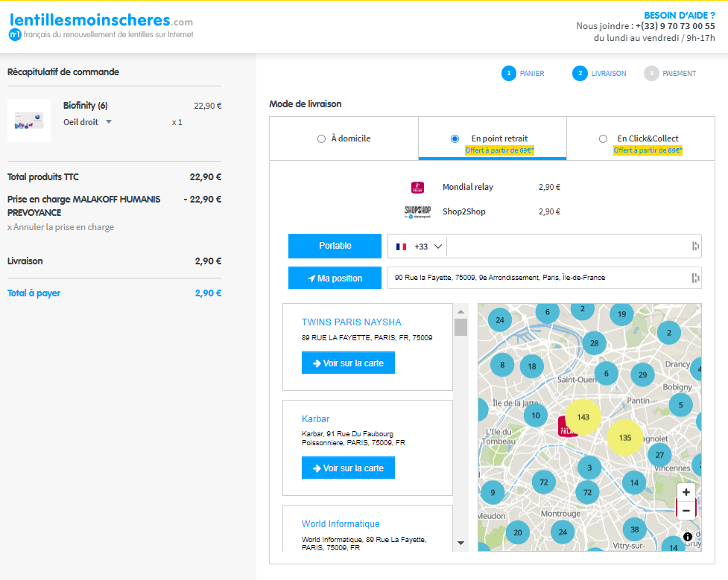Click the 18 cluster marker on map
The width and height of the screenshot is (728, 580).
click(x=532, y=366)
